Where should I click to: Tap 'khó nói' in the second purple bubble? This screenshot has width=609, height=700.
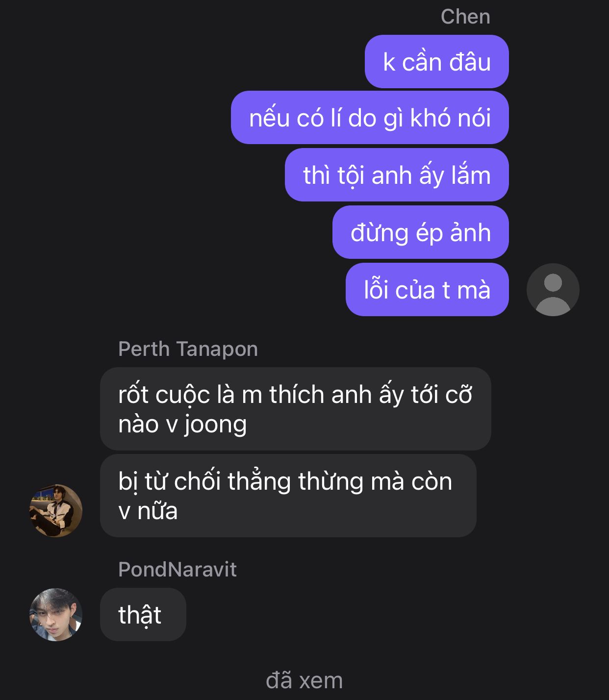pyautogui.click(x=450, y=118)
